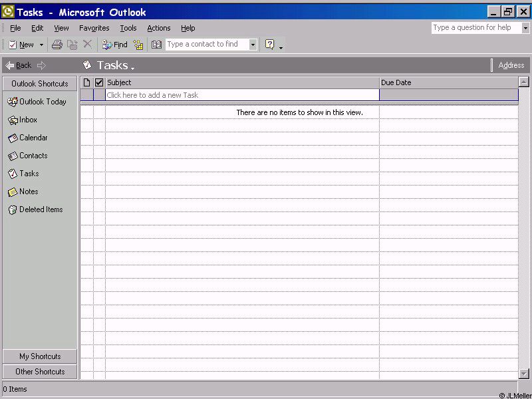This screenshot has width=532, height=399.
Task: Open the Address Book icon
Action: pos(156,45)
